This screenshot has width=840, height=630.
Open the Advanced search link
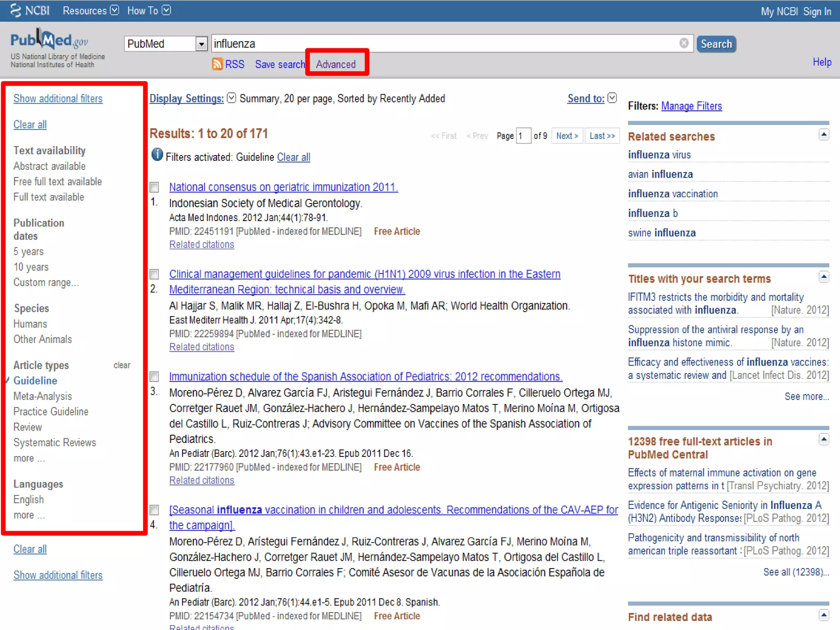pyautogui.click(x=336, y=64)
